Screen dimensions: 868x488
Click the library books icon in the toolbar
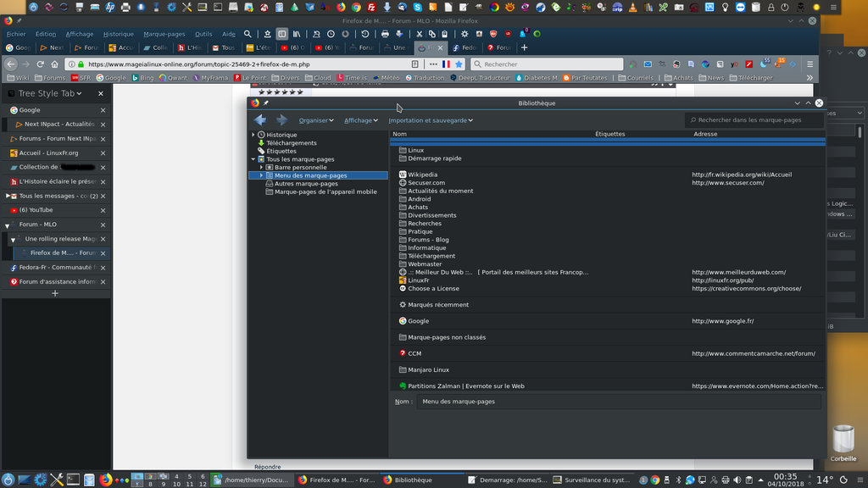pyautogui.click(x=297, y=34)
